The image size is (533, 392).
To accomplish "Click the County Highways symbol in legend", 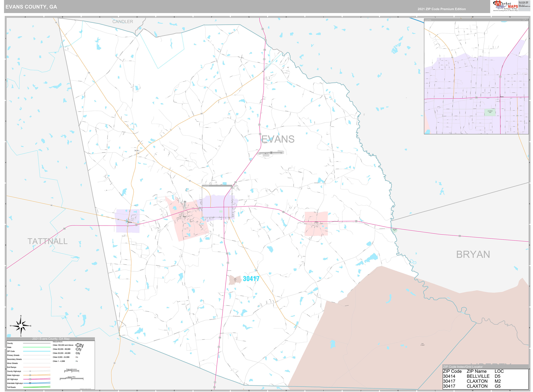I will pyautogui.click(x=30, y=371).
